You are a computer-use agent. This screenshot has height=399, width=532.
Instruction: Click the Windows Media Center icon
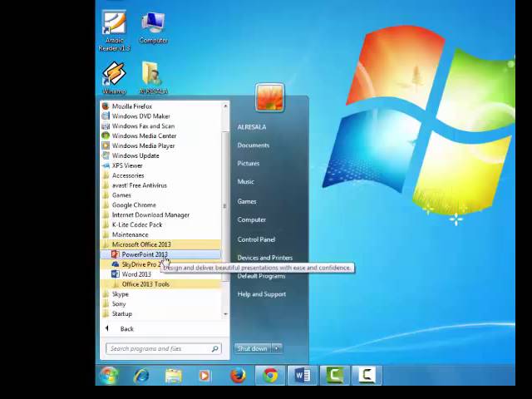[106, 135]
